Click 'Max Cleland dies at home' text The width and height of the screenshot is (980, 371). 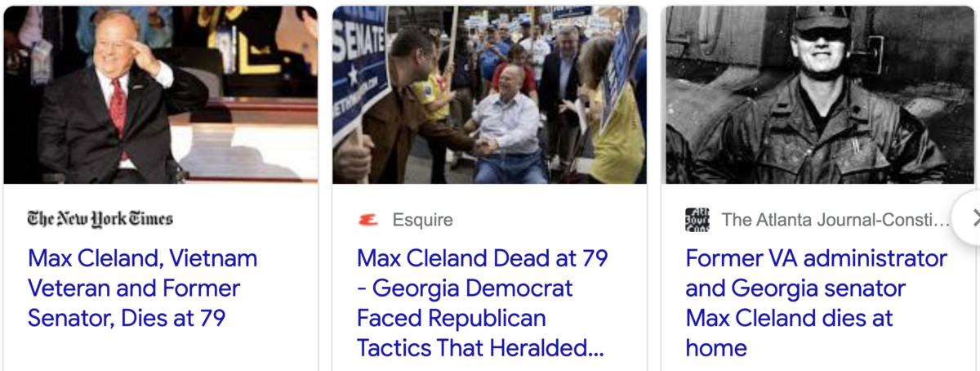789,333
